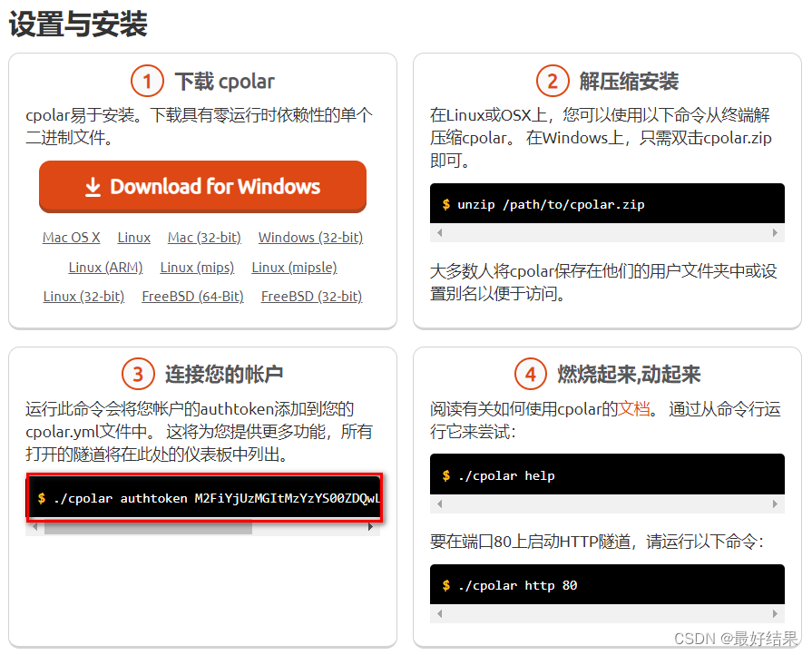
Task: Click right scroll arrow under unzip command
Action: click(775, 232)
